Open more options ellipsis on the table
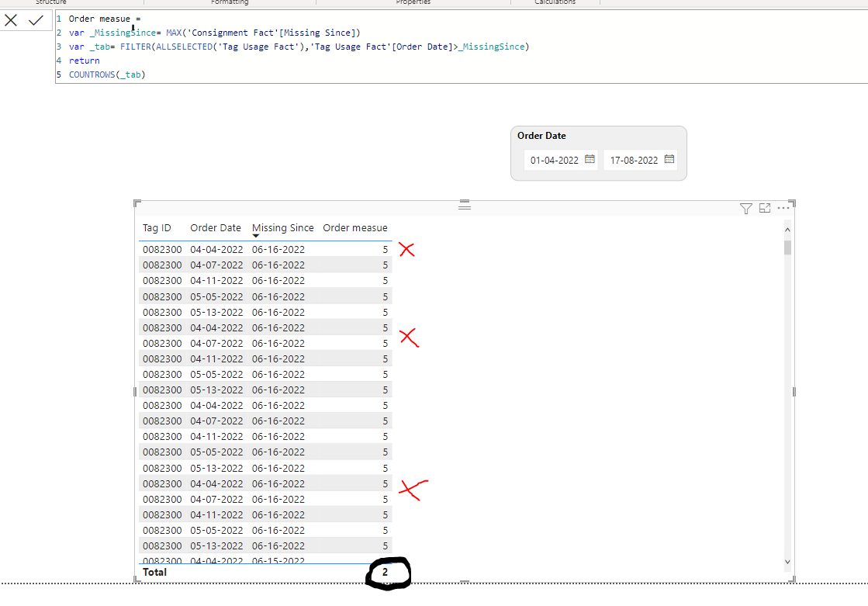The image size is (868, 606). [x=783, y=208]
